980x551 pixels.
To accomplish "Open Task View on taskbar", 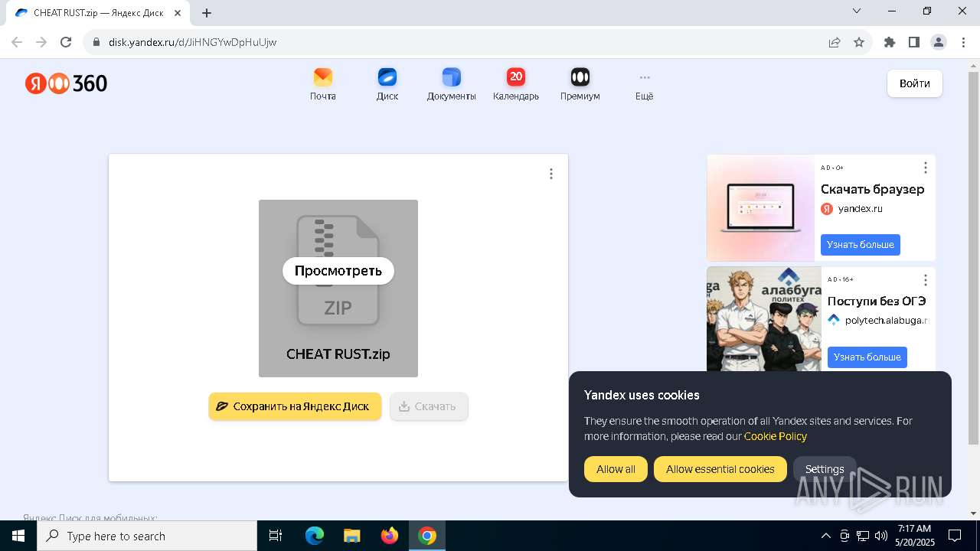I will [276, 536].
